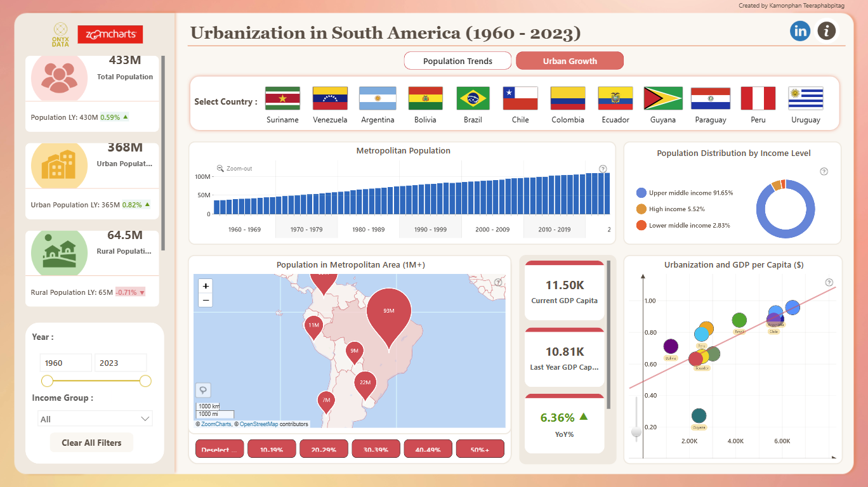Click the right handle of Year slider
Screen dimensions: 868x487
[145, 381]
